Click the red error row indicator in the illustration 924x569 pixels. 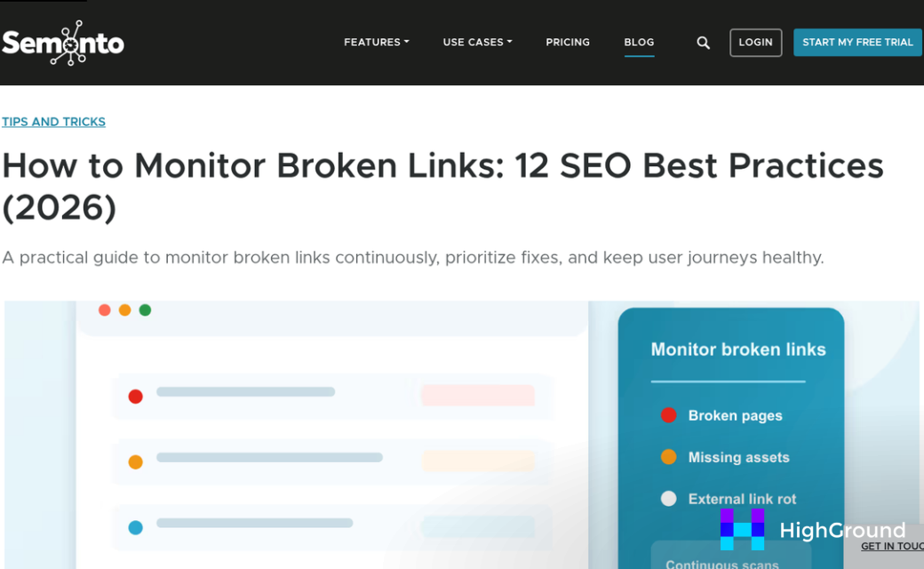point(135,396)
